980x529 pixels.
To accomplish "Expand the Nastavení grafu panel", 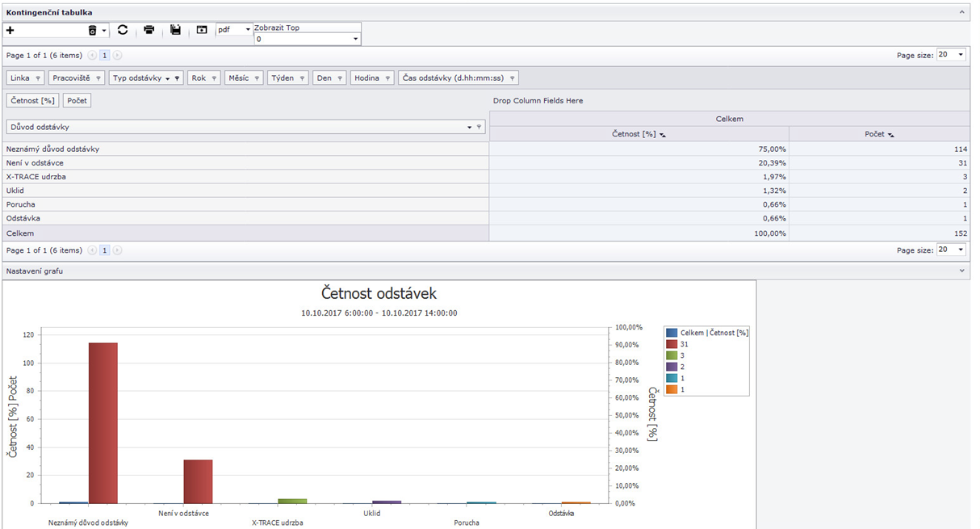I will (962, 271).
